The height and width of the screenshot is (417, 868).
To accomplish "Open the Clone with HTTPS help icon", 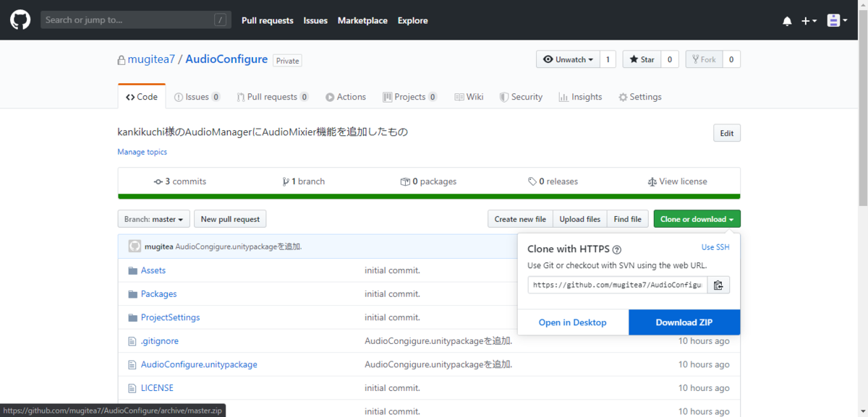I will point(617,249).
